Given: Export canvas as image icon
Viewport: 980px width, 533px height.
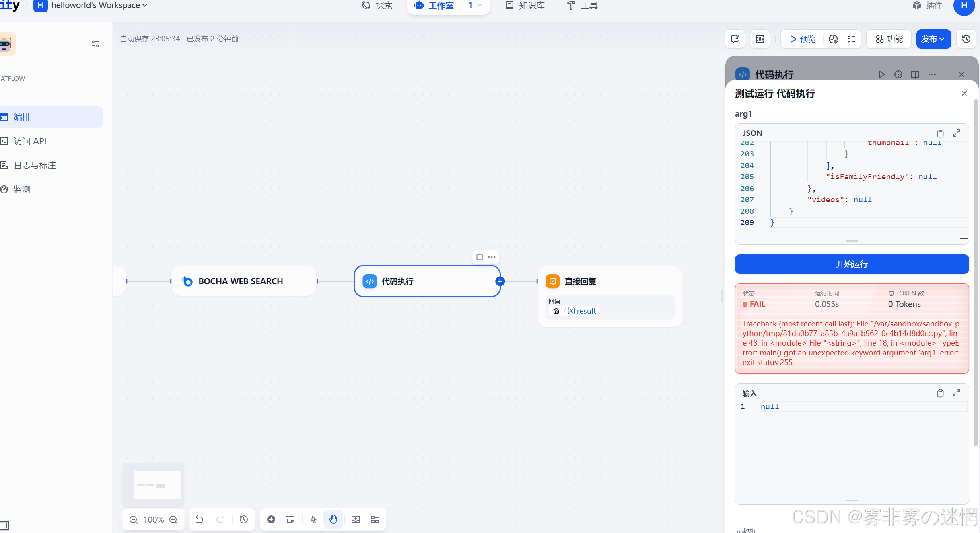Looking at the screenshot, I should [356, 519].
